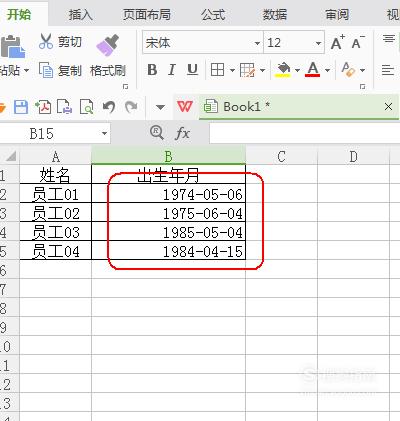Image resolution: width=400 pixels, height=421 pixels.
Task: Toggle underline formatting
Action: click(x=192, y=70)
